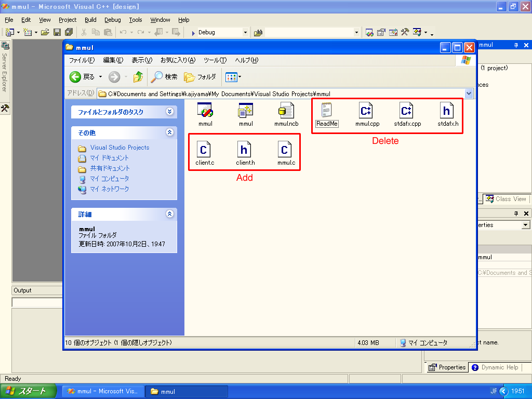Pin the Solution Explorer panel
Screen dimensions: 532x399
click(x=516, y=45)
